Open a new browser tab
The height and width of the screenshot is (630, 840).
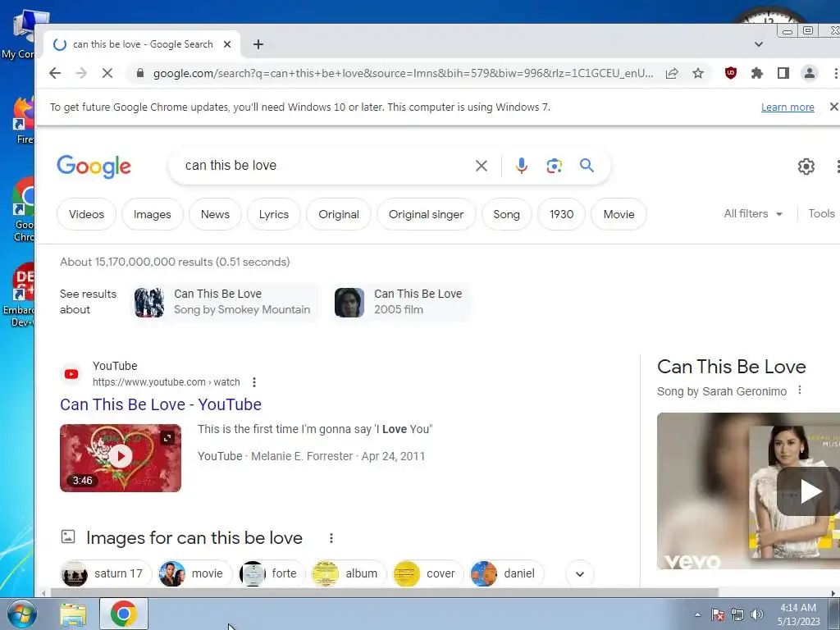(x=258, y=44)
